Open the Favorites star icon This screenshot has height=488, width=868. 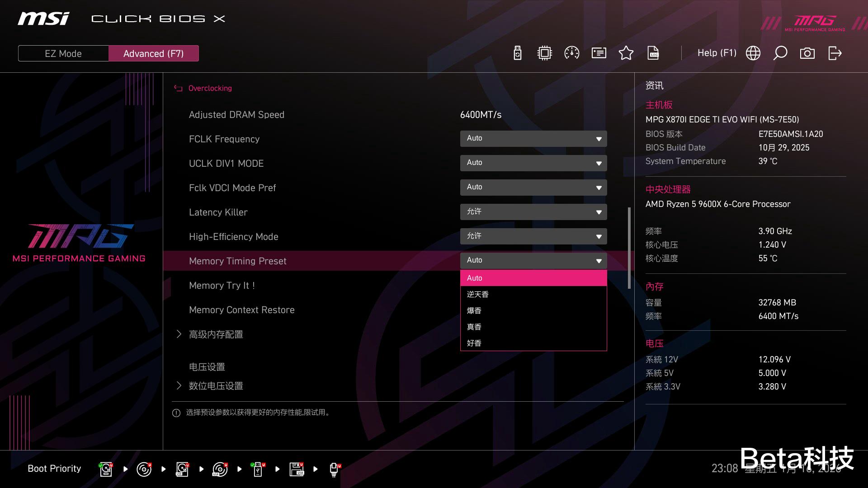click(x=626, y=53)
